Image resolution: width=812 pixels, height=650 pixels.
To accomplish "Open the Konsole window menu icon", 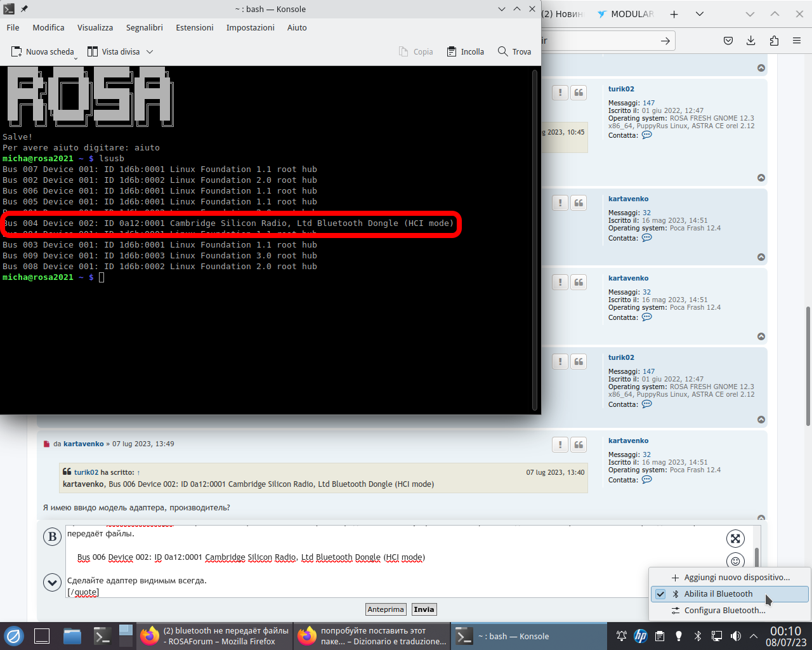I will (9, 9).
